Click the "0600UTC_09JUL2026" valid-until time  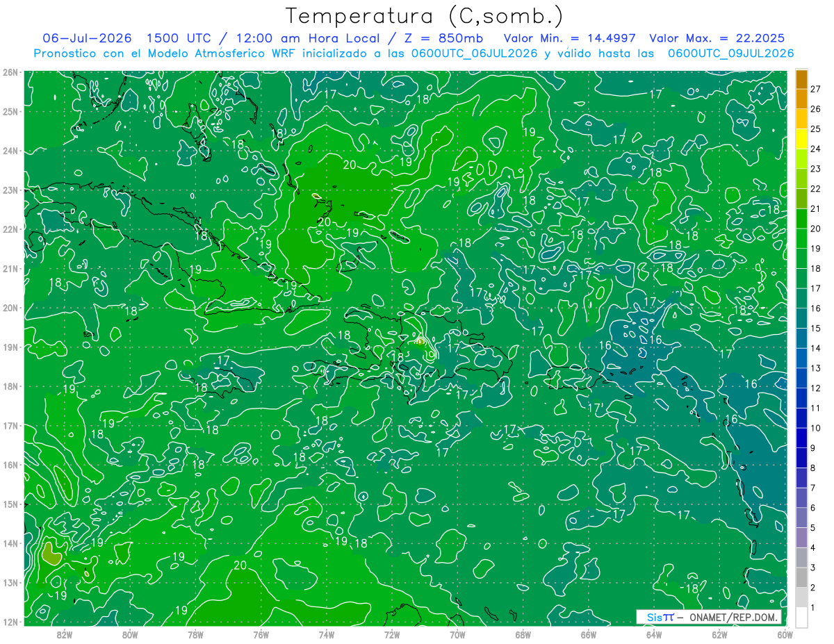click(x=731, y=53)
